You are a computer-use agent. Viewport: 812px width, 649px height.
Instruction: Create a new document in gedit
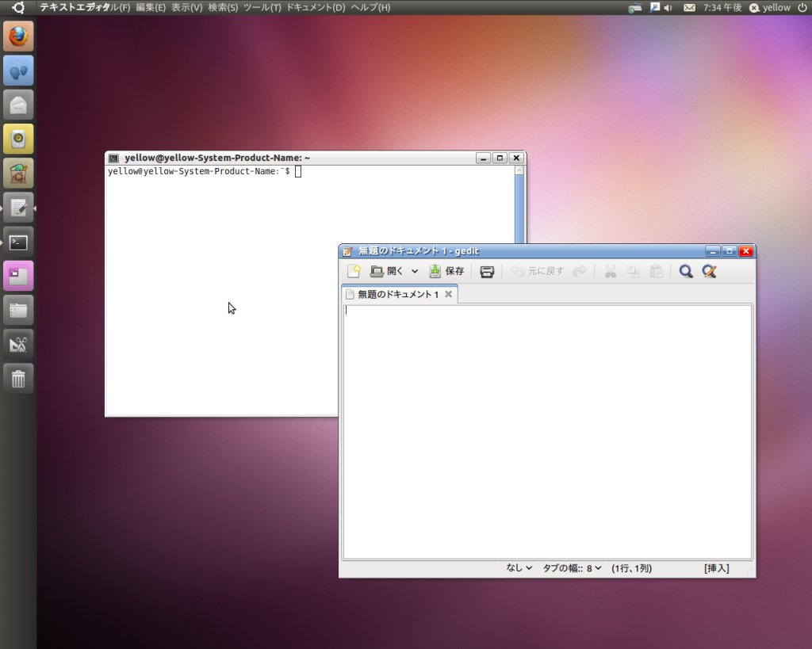(354, 271)
